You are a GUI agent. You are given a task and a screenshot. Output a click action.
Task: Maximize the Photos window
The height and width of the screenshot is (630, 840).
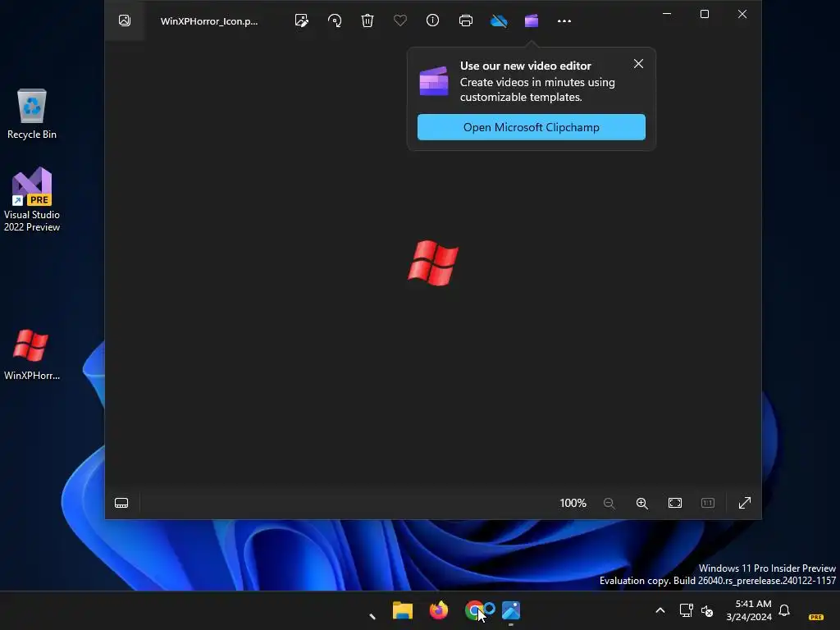point(705,14)
